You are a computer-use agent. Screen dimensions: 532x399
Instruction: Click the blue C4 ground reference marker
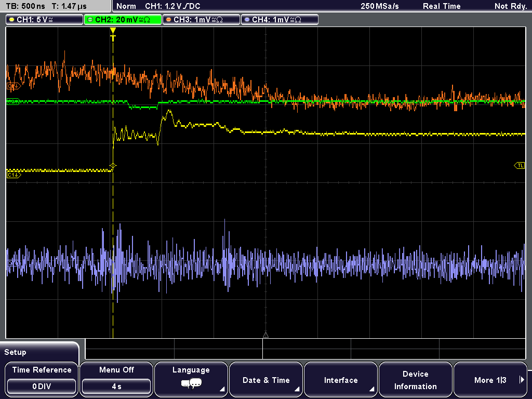[x=14, y=263]
